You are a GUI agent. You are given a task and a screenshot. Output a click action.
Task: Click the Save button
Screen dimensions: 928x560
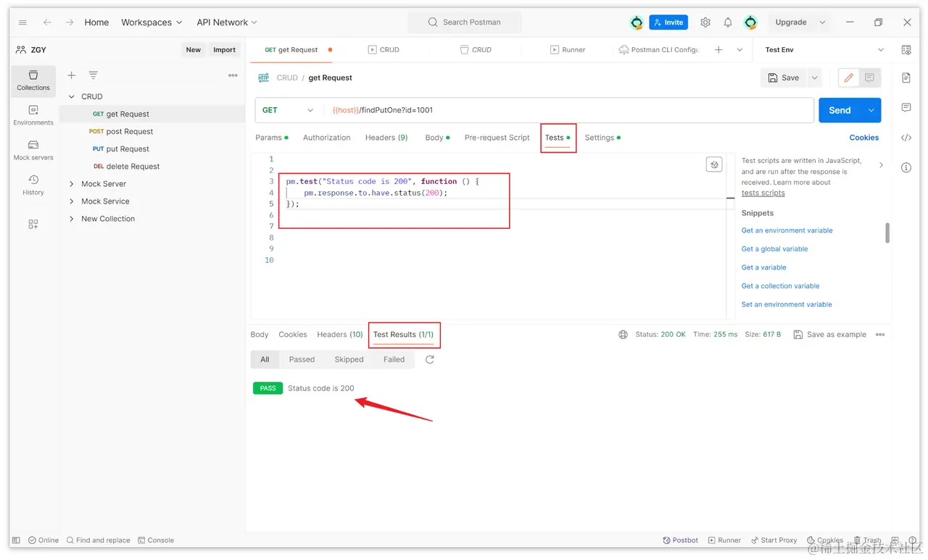[784, 78]
